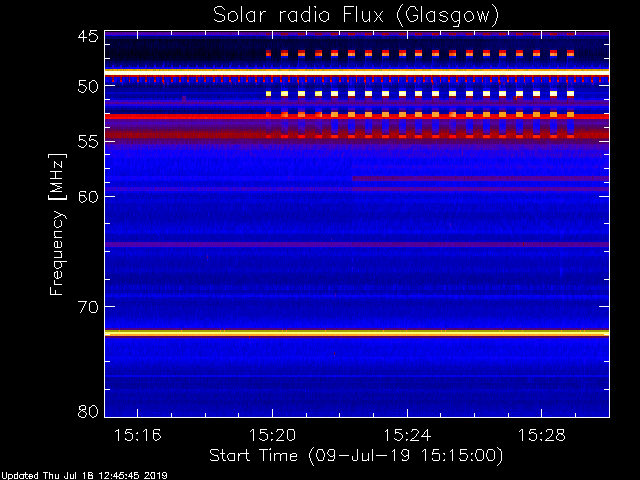
Task: Click the 15:24 time tick label
Action: 407,435
